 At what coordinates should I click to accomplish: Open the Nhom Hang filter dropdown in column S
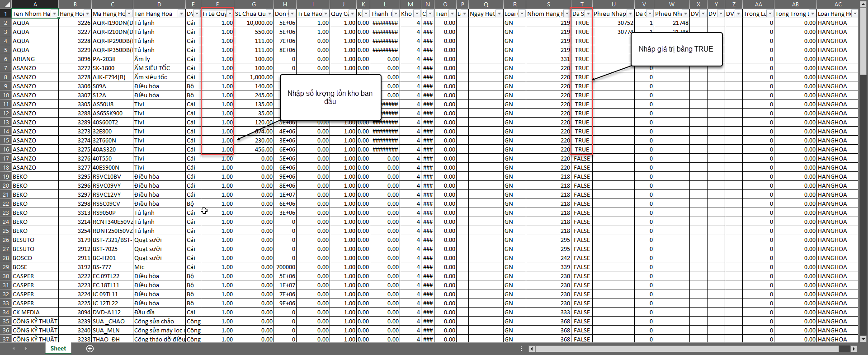point(567,14)
